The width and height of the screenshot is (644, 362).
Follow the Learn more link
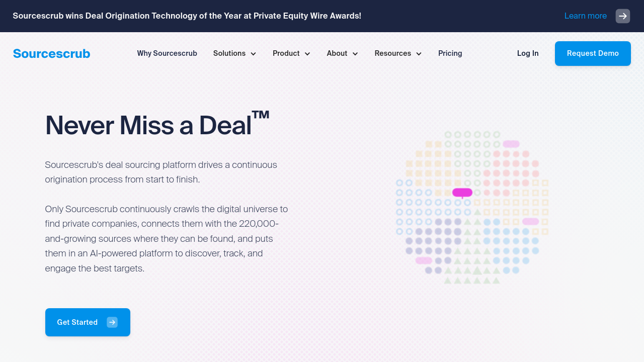[x=585, y=16]
